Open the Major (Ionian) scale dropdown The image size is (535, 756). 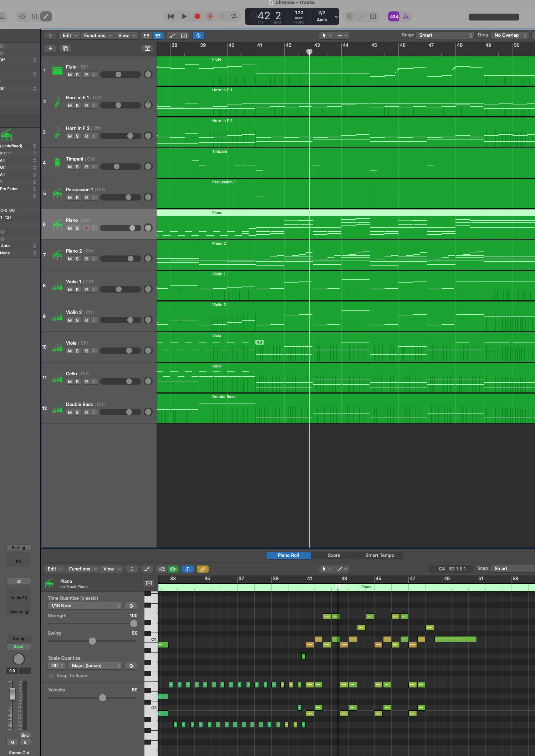(x=95, y=666)
